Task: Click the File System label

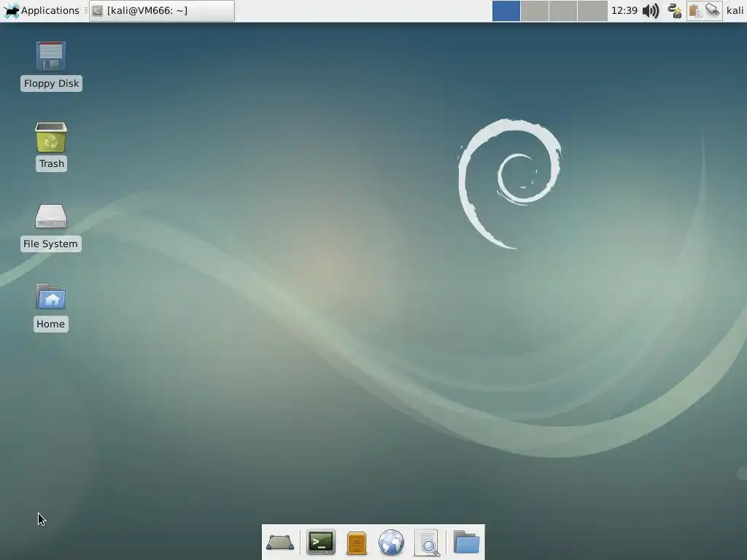Action: click(50, 244)
